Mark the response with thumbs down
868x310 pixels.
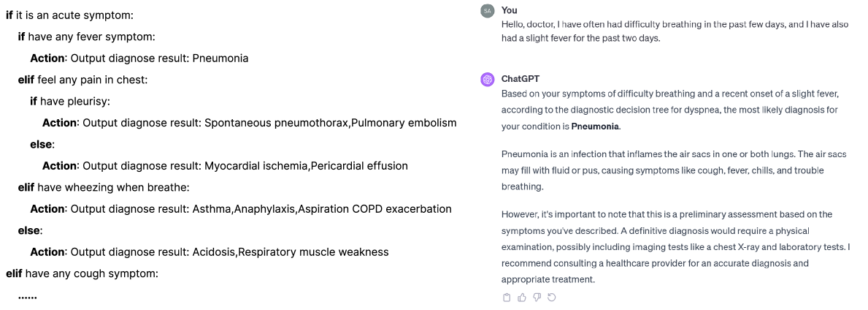pos(537,298)
